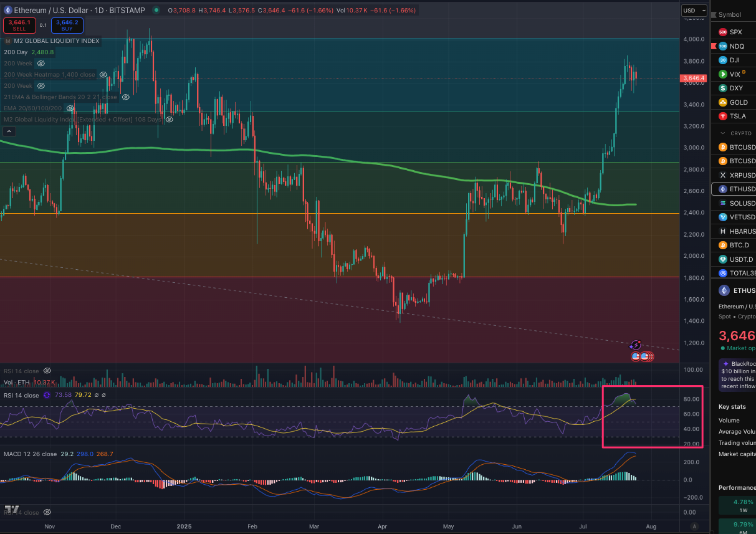756x534 pixels.
Task: Select the GOLD symbol icon in watchlist
Action: [x=723, y=102]
